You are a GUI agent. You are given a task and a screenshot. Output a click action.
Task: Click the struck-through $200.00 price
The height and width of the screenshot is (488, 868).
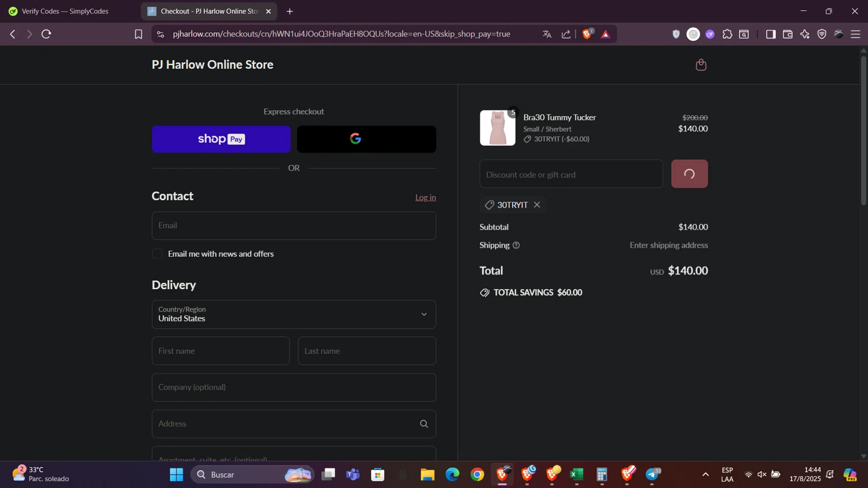695,117
